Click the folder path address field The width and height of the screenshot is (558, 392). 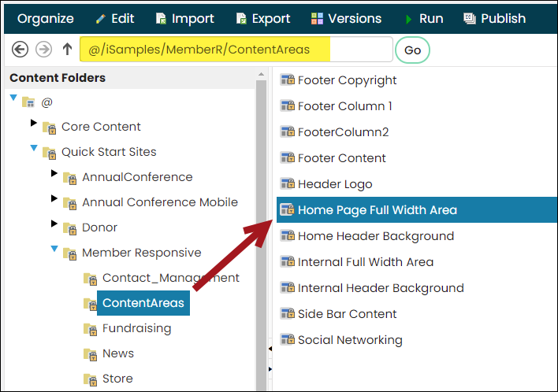tap(236, 50)
